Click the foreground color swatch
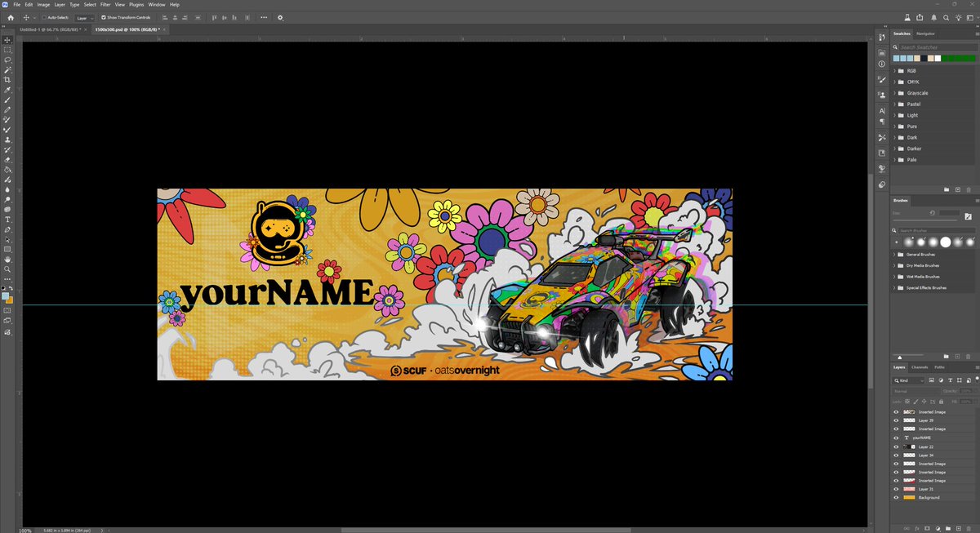Image resolution: width=980 pixels, height=533 pixels. point(6,295)
